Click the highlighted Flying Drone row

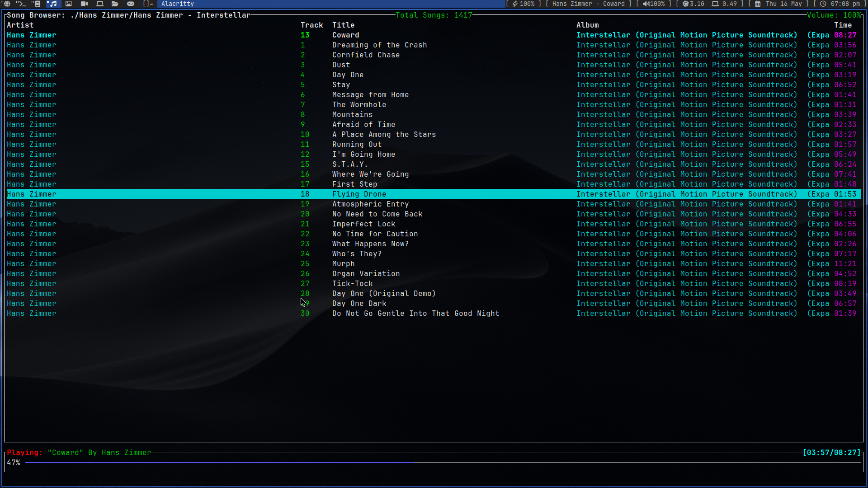click(x=359, y=194)
